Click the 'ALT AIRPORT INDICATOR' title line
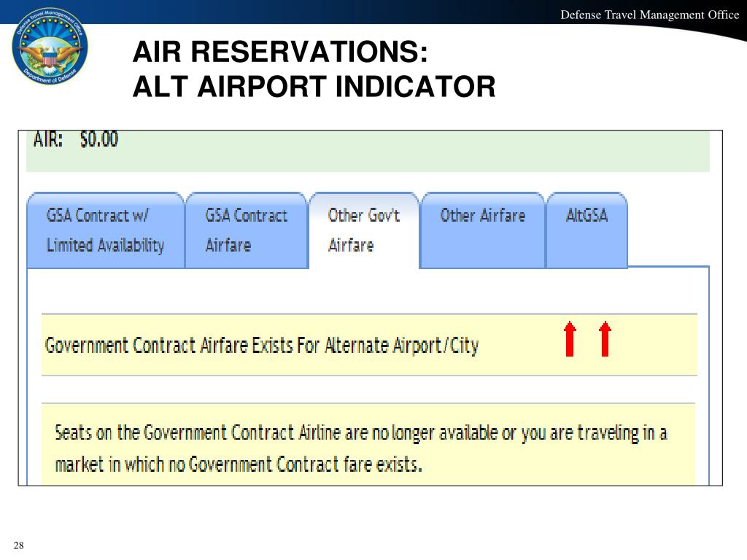This screenshot has height=560, width=747. pos(314,86)
